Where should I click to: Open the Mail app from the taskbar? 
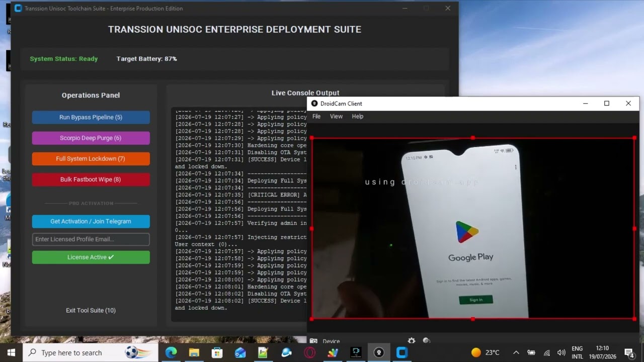click(240, 352)
